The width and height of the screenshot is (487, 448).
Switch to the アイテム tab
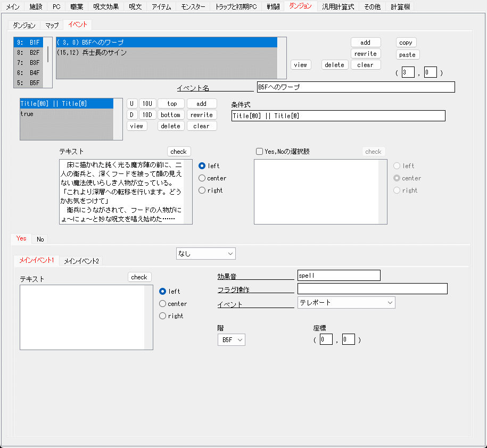pos(161,6)
